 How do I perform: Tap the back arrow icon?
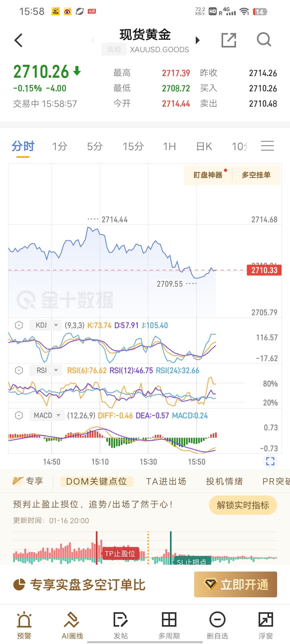[19, 40]
